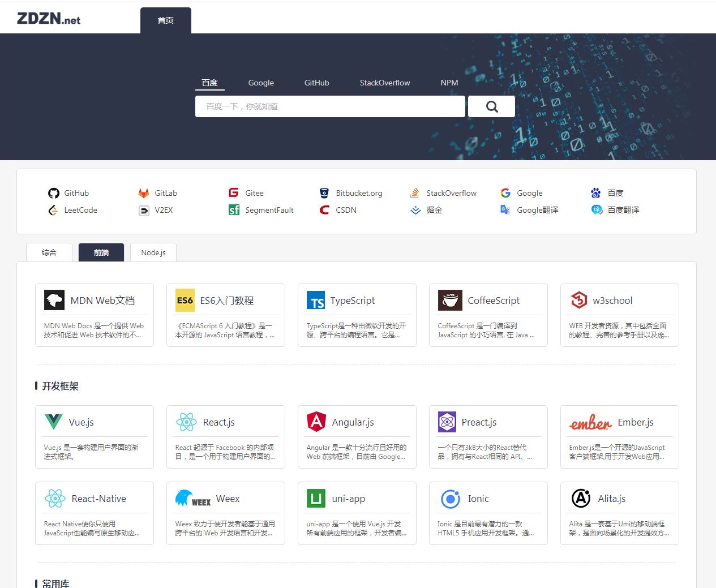
Task: Click the 百度 paw icon
Action: [596, 193]
